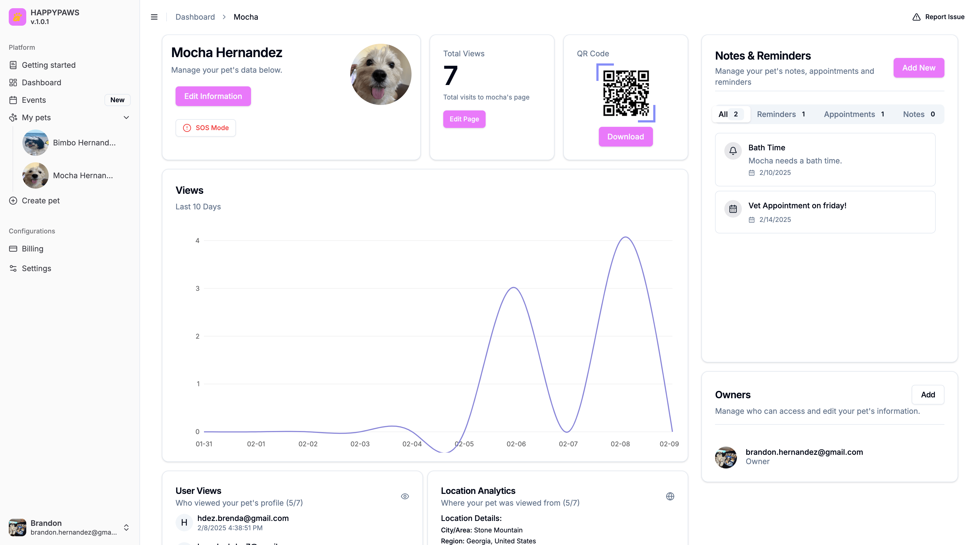The image size is (980, 545).
Task: Click the calendar icon on Vet Appointment
Action: coord(733,209)
